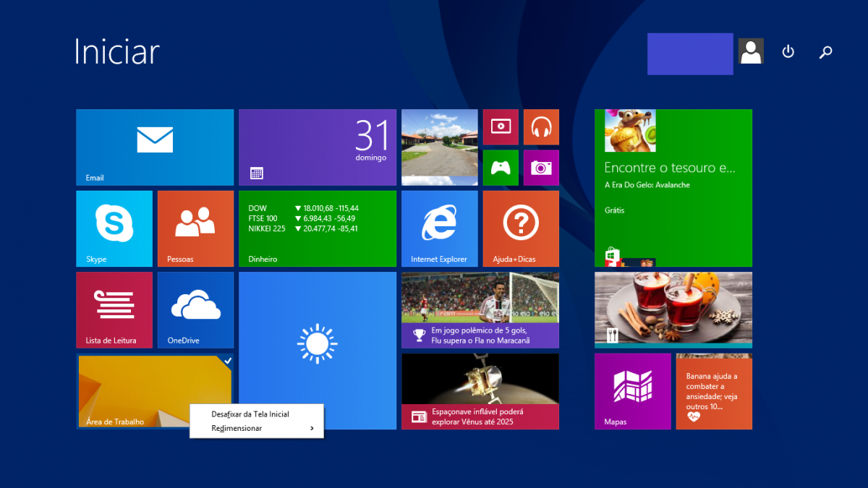This screenshot has width=868, height=488.
Task: Open the Weather tile with sun icon
Action: tap(318, 351)
